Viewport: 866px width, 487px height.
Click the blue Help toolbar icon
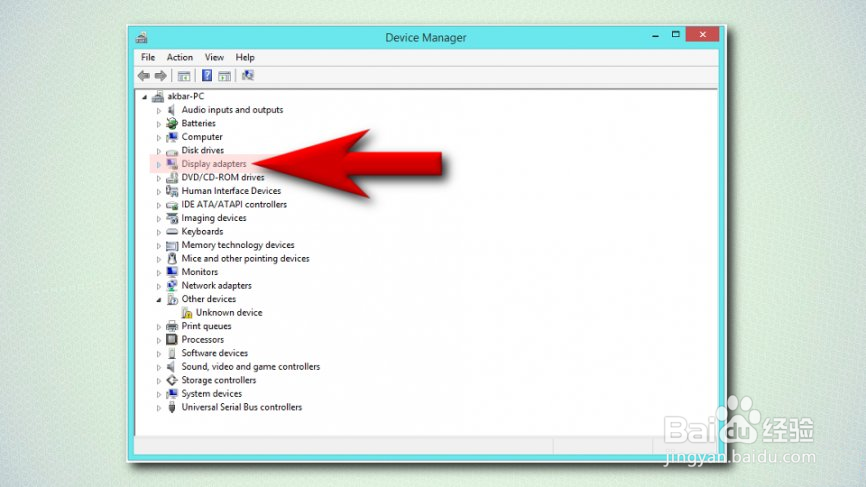(x=207, y=76)
